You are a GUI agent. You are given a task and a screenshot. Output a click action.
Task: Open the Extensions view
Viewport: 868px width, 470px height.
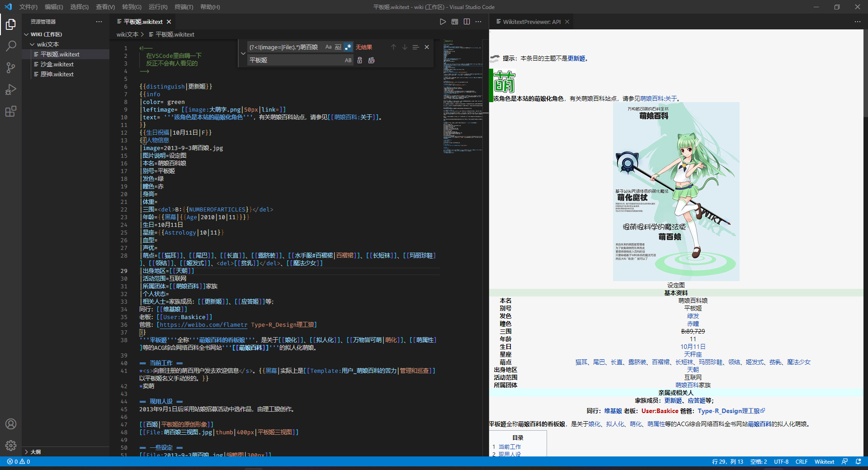(x=11, y=111)
